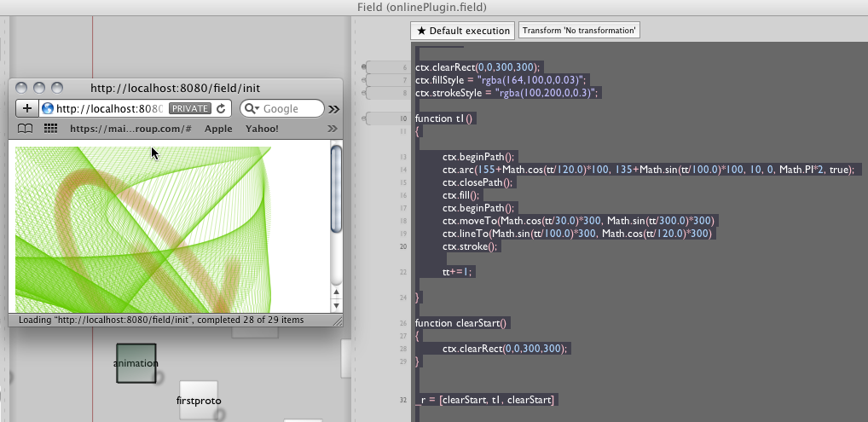Click the browser vertical scrollbar thumb

pyautogui.click(x=336, y=188)
